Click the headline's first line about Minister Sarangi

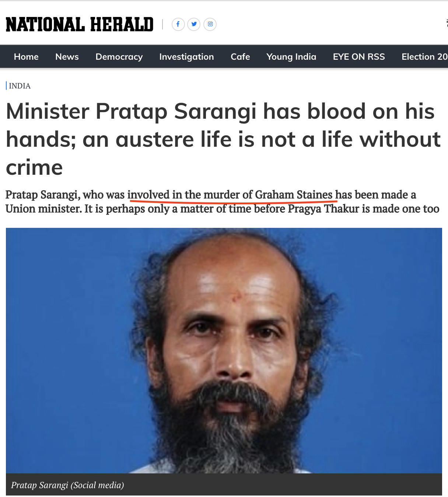pos(220,111)
